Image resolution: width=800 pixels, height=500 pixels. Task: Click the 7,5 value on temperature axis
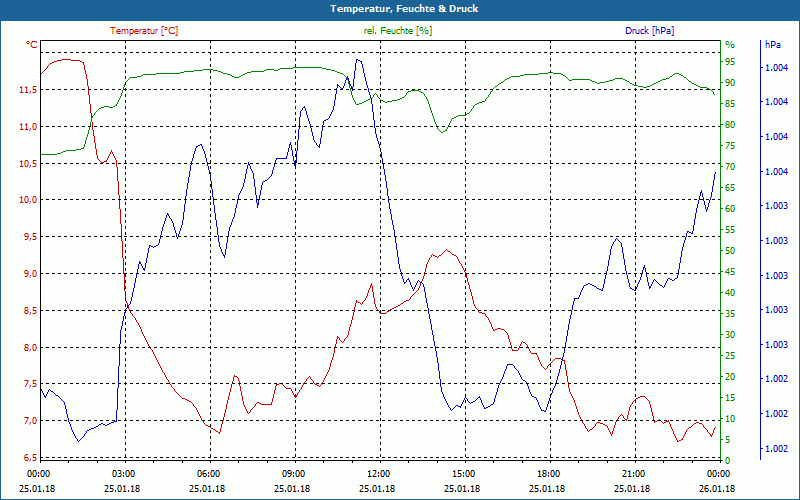[x=30, y=384]
